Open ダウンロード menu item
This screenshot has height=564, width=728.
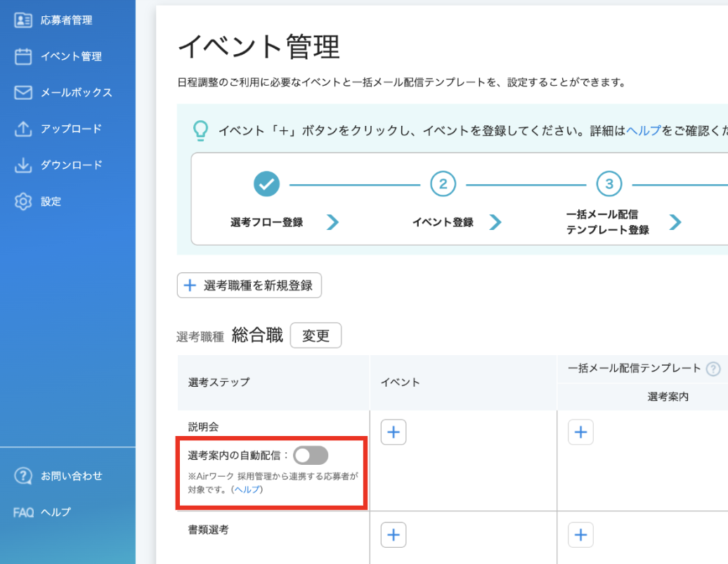[x=71, y=165]
